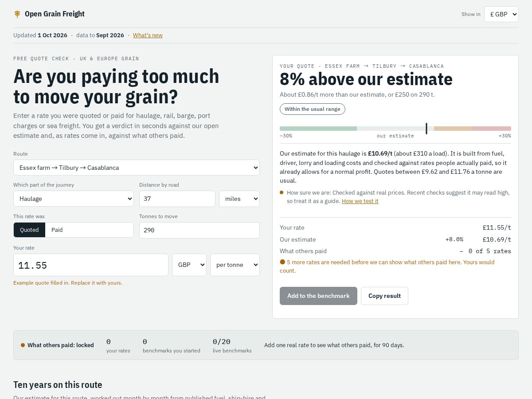Click the '8% above our estimate' headline
The width and height of the screenshot is (532, 399).
pos(366,80)
